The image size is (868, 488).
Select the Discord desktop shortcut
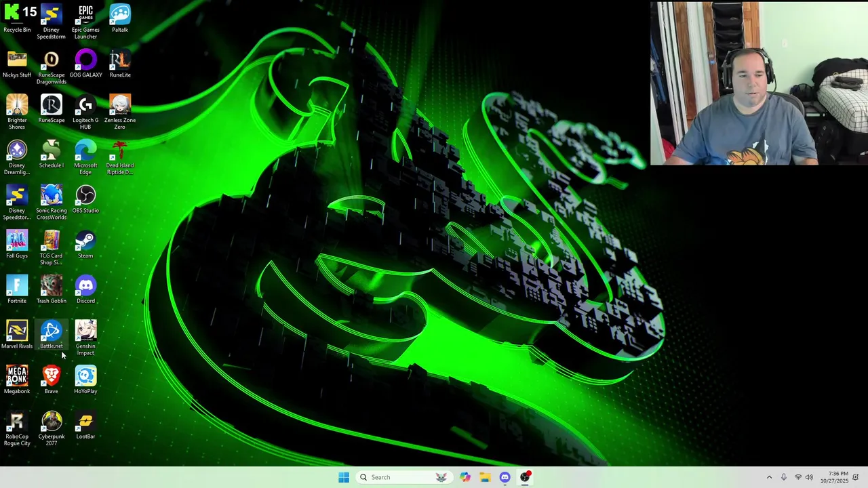[x=85, y=289]
